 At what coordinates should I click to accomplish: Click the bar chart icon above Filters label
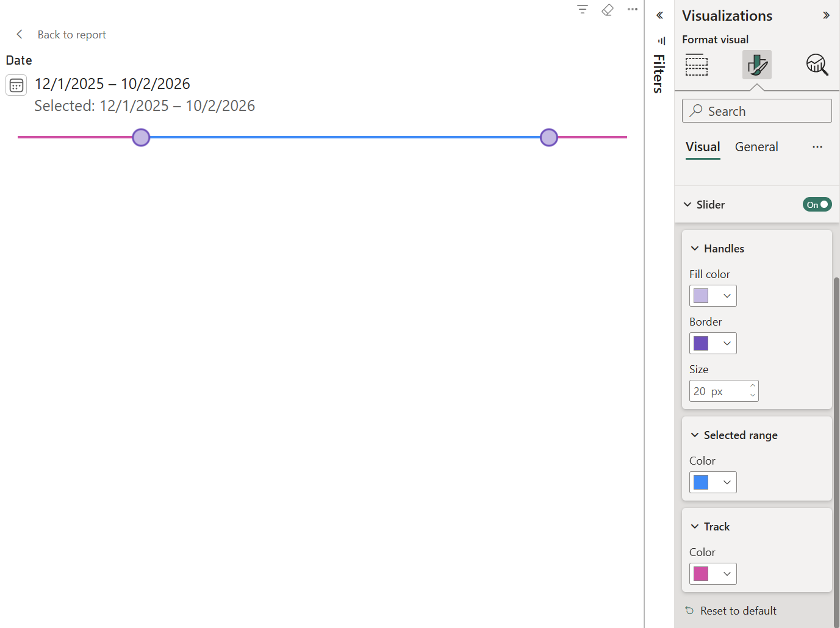[661, 41]
